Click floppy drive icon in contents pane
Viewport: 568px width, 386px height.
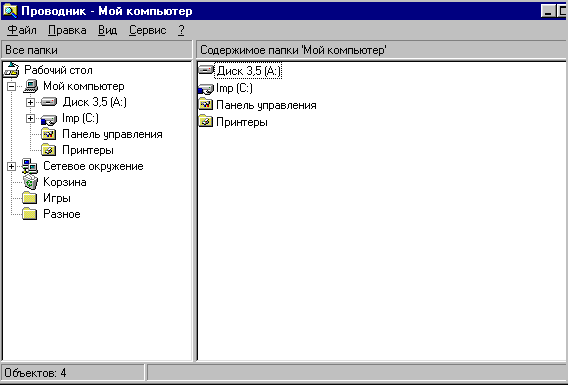point(206,70)
